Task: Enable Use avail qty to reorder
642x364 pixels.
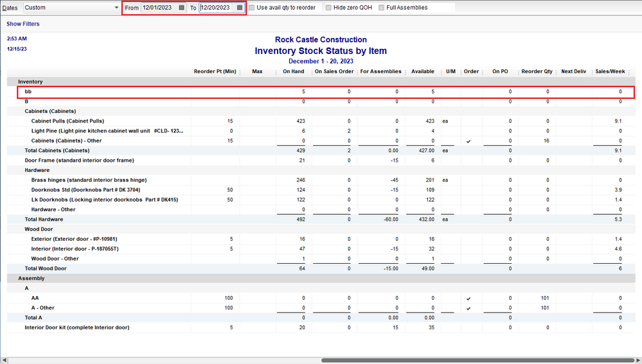Action: pos(252,8)
